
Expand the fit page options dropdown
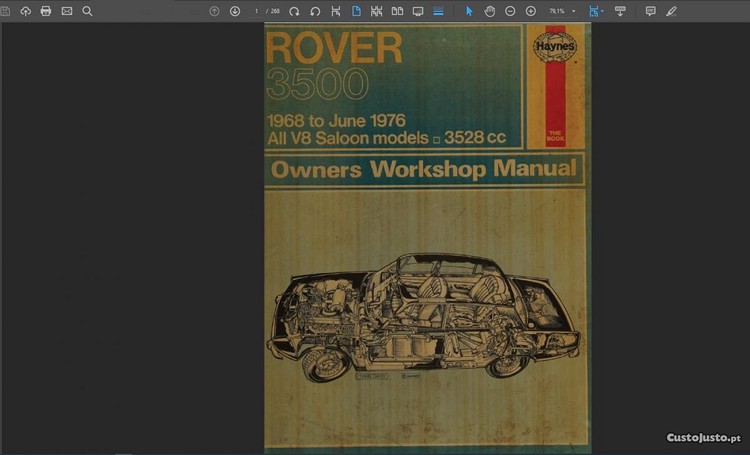click(x=602, y=11)
